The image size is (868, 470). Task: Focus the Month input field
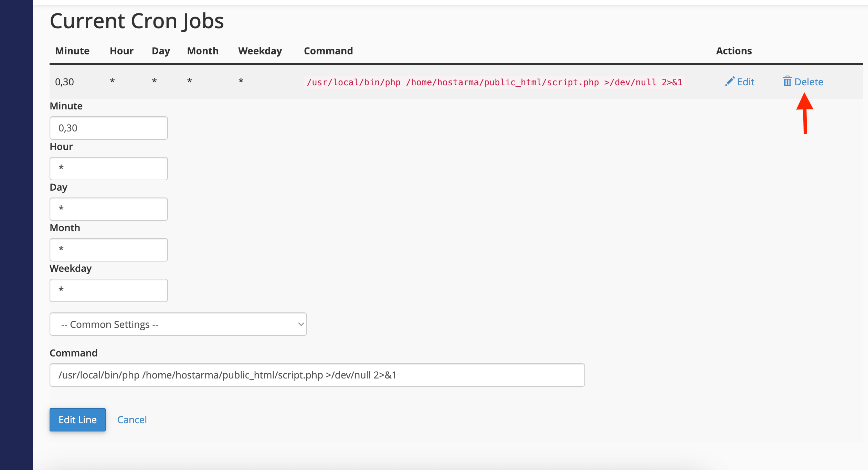tap(109, 250)
